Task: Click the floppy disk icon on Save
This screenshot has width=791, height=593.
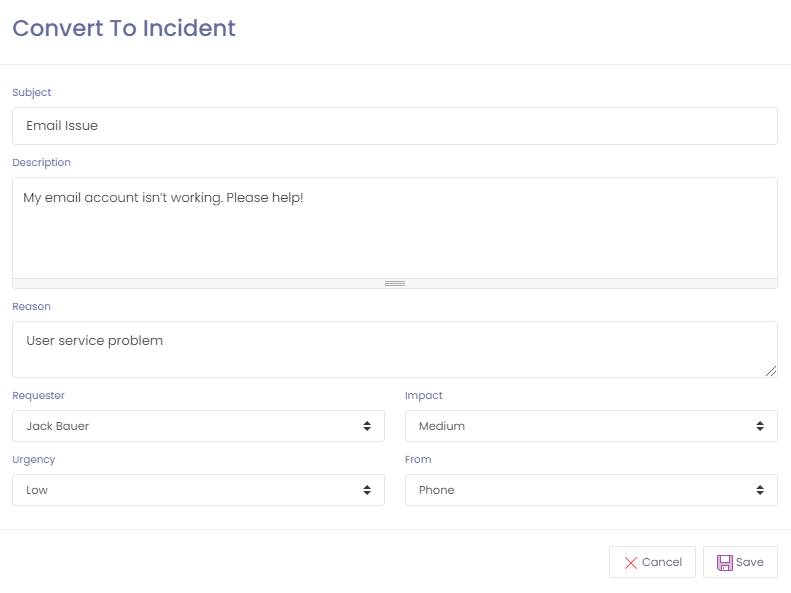Action: point(725,563)
